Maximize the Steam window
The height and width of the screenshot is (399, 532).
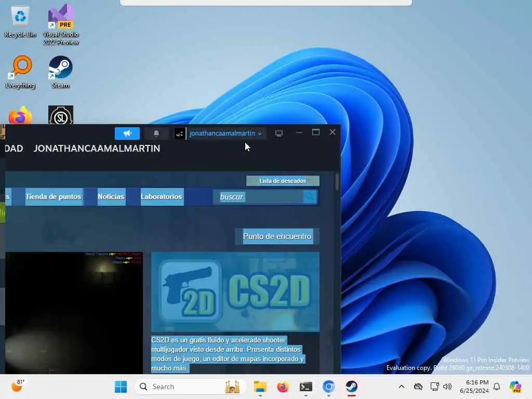(x=316, y=132)
